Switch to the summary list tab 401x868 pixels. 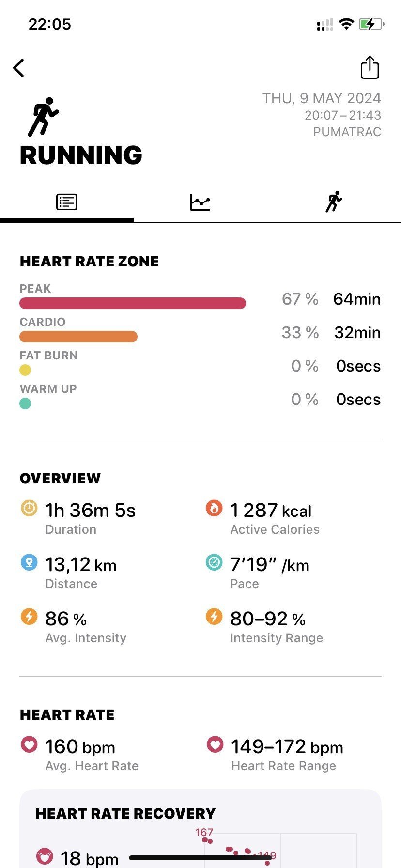pyautogui.click(x=67, y=202)
